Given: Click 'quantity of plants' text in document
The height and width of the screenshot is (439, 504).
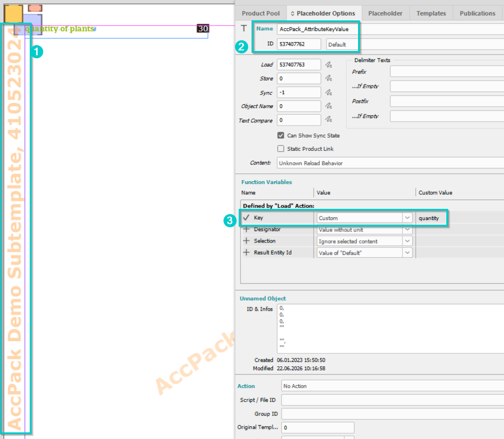Looking at the screenshot, I should click(x=59, y=29).
